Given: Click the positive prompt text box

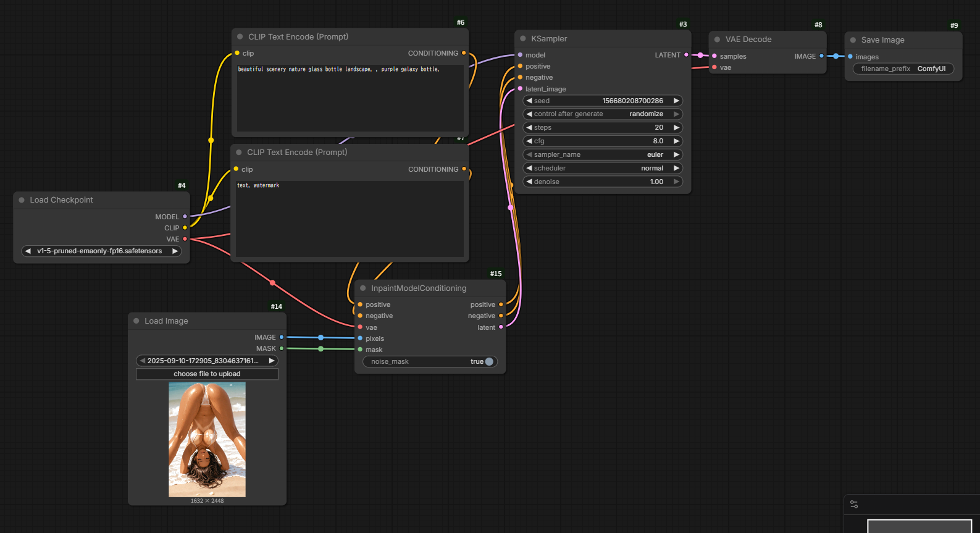Looking at the screenshot, I should point(350,98).
